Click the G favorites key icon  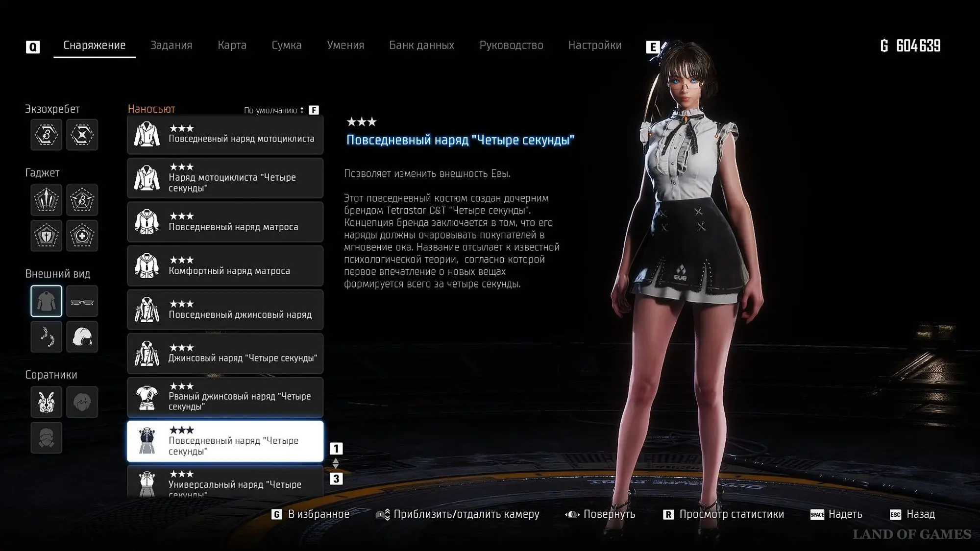pyautogui.click(x=277, y=514)
